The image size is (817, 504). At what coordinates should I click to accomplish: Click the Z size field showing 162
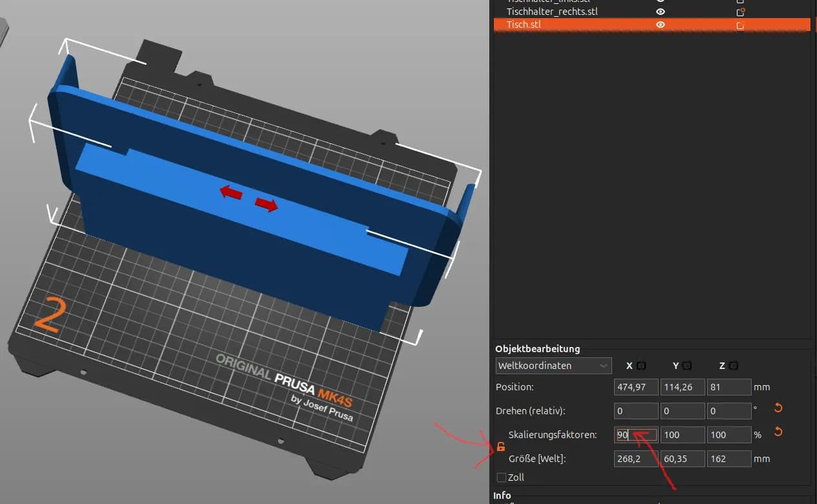pos(729,459)
